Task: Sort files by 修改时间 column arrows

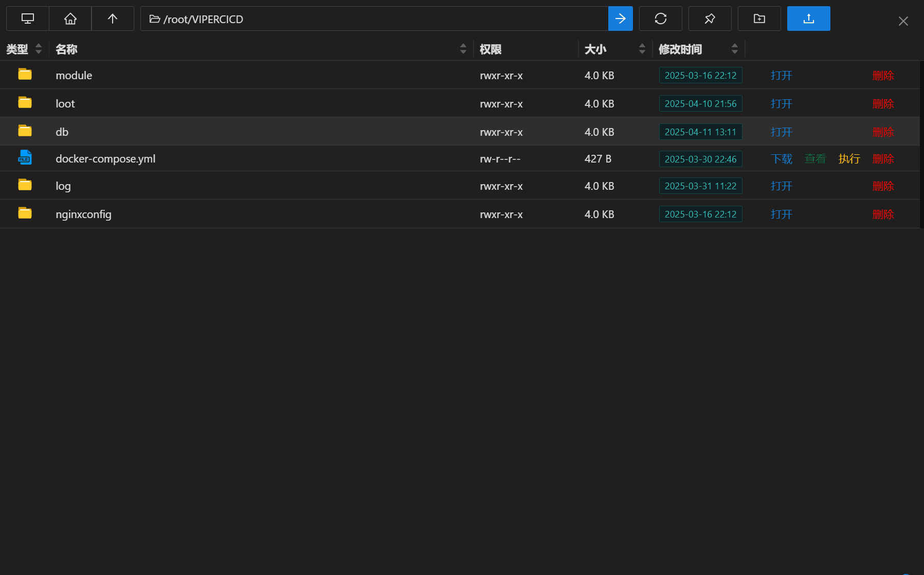Action: coord(735,49)
